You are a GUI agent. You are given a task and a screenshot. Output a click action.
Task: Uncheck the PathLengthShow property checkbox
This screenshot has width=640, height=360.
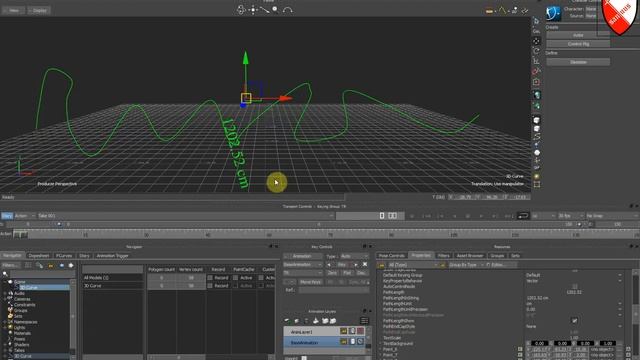[x=574, y=321]
